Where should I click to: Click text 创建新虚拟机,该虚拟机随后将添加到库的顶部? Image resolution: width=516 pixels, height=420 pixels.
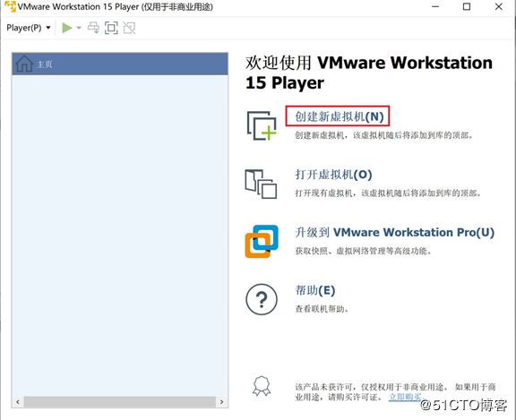pos(383,135)
